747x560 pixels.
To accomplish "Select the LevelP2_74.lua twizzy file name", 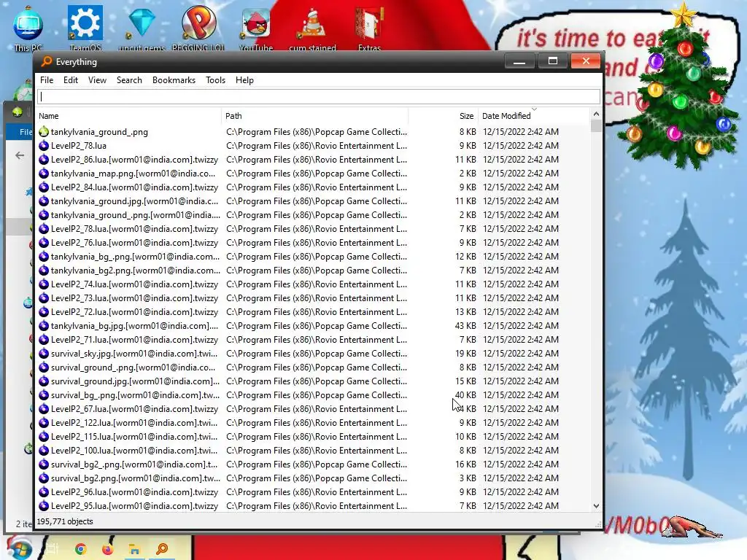I will tap(134, 284).
